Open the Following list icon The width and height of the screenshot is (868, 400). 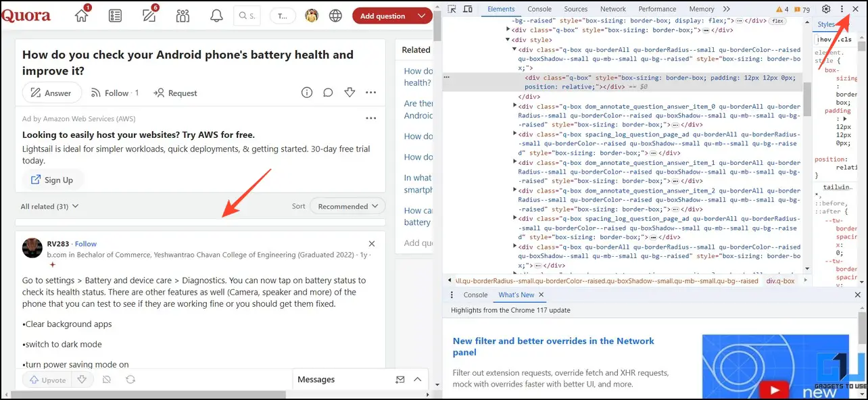click(116, 16)
